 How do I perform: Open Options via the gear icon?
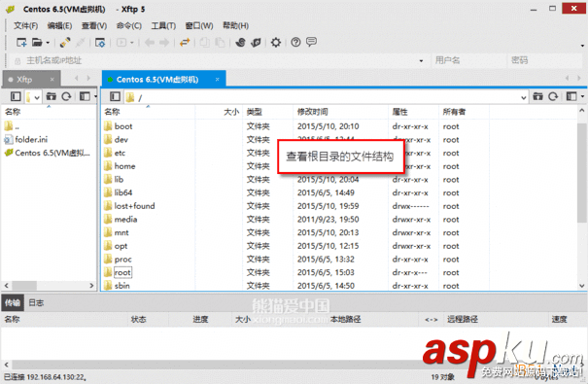tap(276, 43)
